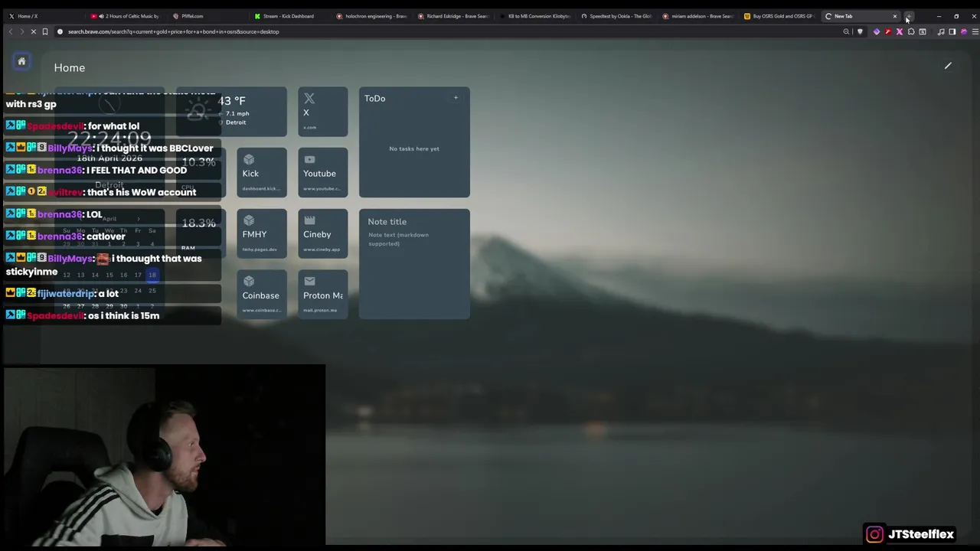980x551 pixels.
Task: Click the browser forward arrow
Action: coord(21,31)
